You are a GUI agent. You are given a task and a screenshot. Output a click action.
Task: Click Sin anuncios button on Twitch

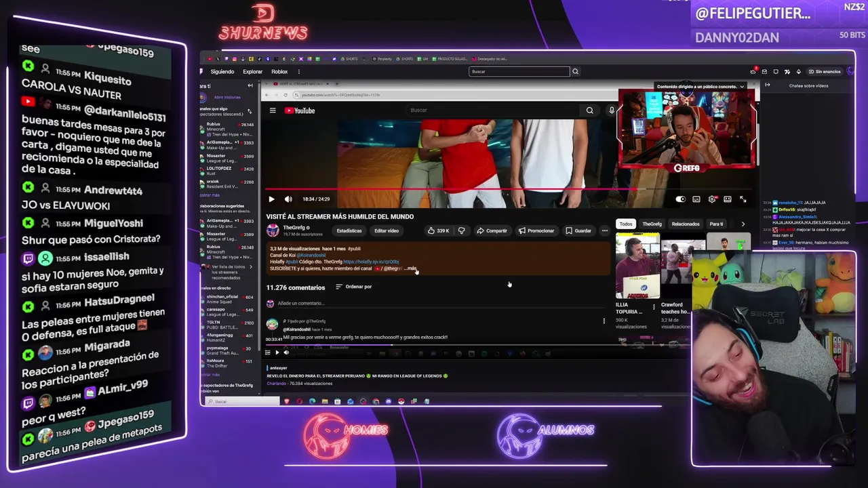[823, 72]
